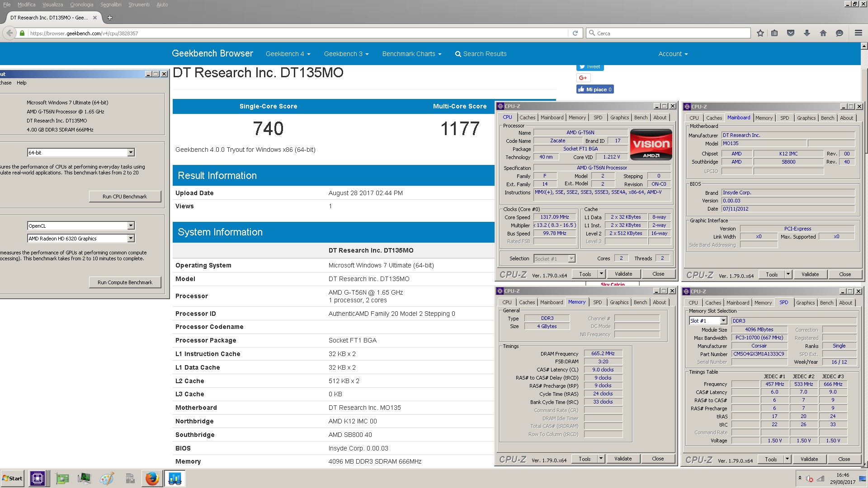Close the DT Research Inc. browser tab
This screenshot has width=868, height=488.
[x=94, y=18]
